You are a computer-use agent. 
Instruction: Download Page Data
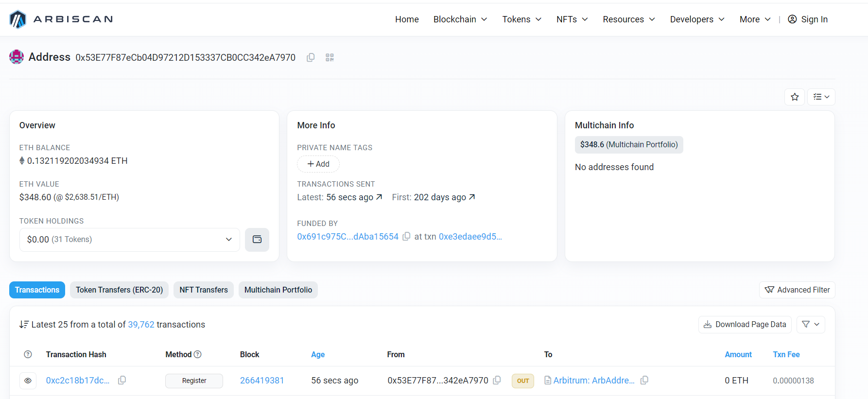[745, 325]
